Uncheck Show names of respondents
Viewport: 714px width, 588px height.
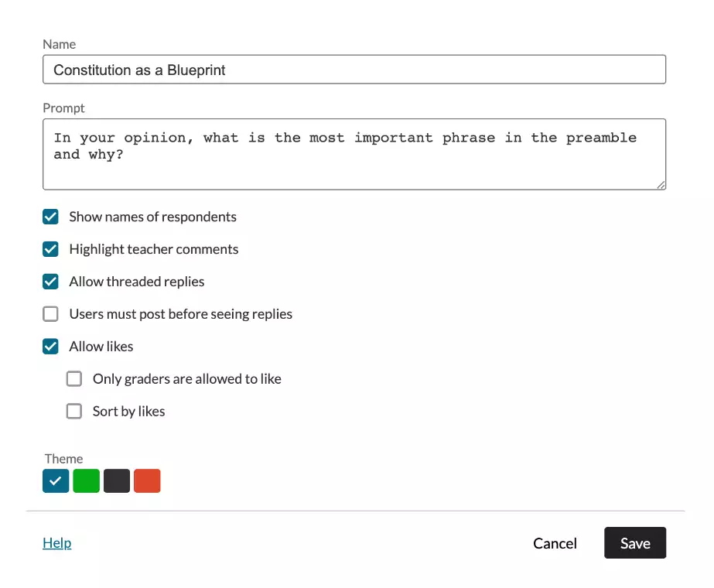pos(50,217)
